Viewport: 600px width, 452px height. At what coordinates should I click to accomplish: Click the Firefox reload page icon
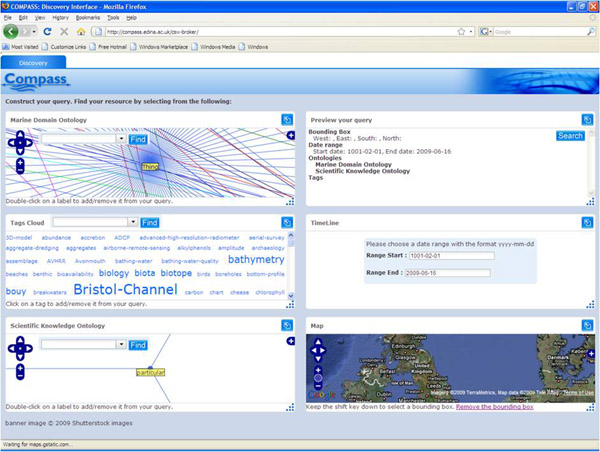pyautogui.click(x=47, y=31)
